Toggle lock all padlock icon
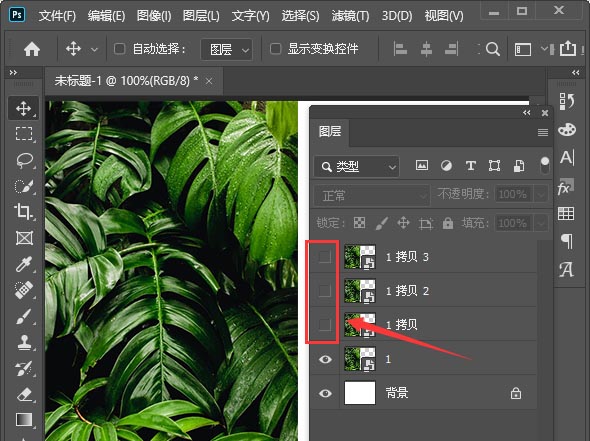Image resolution: width=590 pixels, height=441 pixels. pyautogui.click(x=448, y=223)
